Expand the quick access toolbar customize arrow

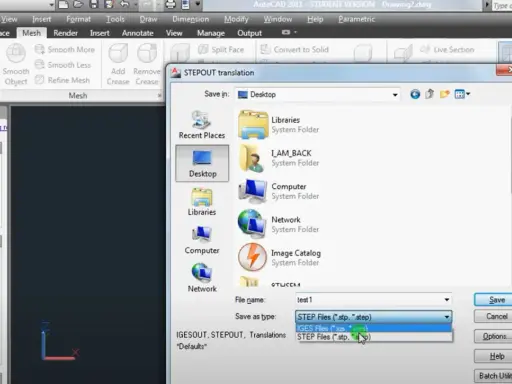pyautogui.click(x=198, y=4)
